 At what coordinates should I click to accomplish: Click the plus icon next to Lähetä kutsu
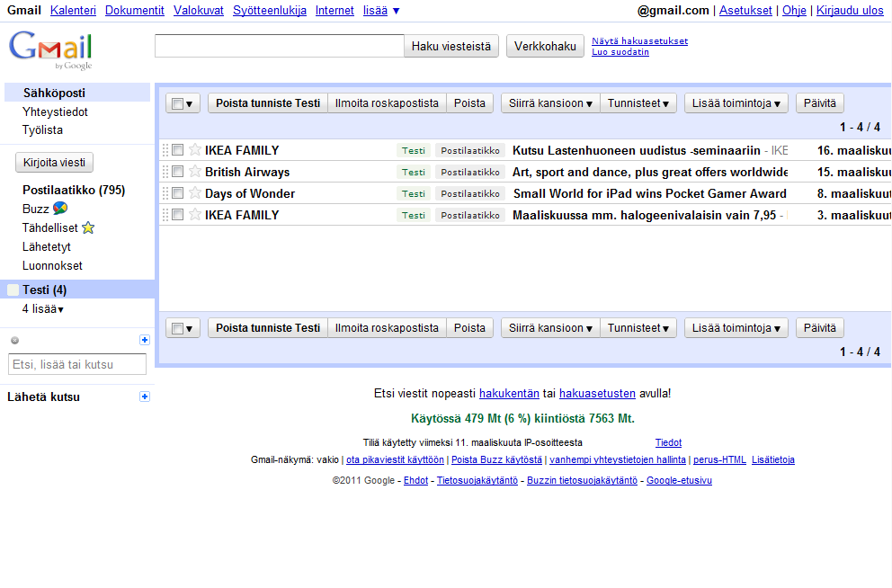(x=145, y=396)
